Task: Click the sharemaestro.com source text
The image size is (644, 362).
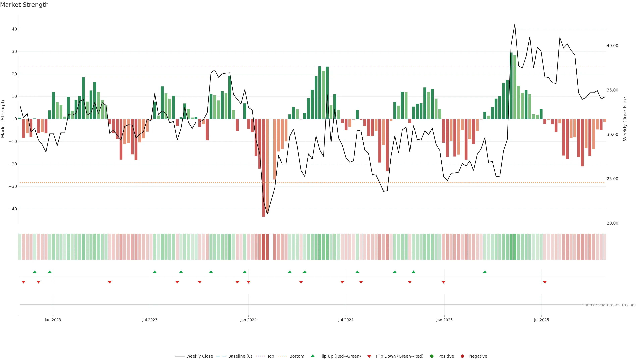Action: [609, 305]
